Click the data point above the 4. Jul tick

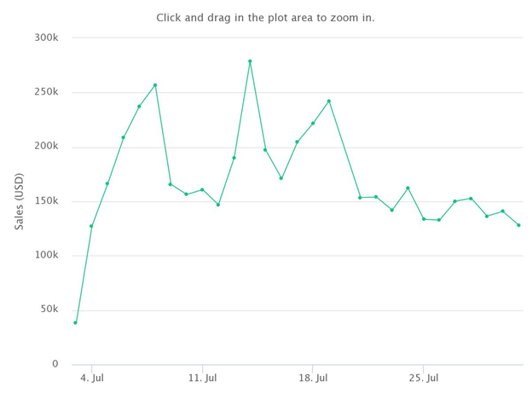pos(91,226)
